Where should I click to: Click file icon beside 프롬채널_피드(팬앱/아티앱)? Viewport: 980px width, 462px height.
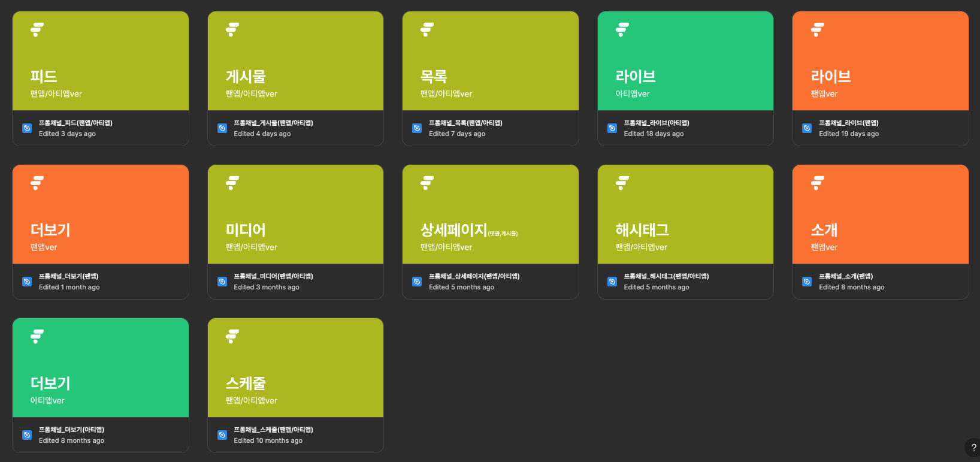27,128
